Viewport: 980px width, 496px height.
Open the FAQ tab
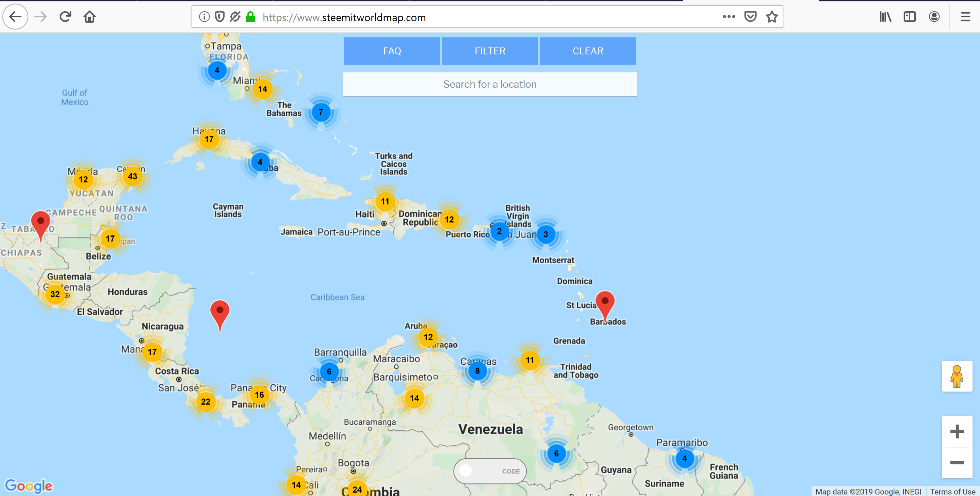pyautogui.click(x=392, y=51)
